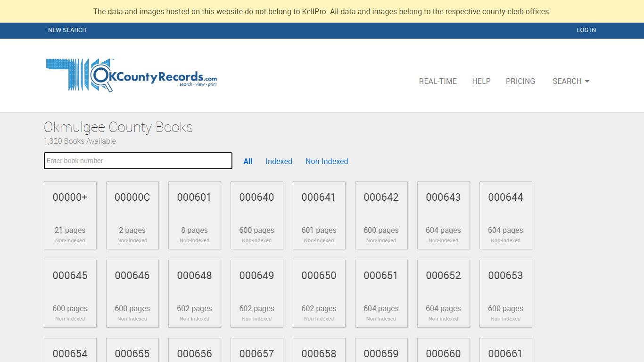This screenshot has width=644, height=362.
Task: Focus the Enter book number field
Action: (138, 161)
